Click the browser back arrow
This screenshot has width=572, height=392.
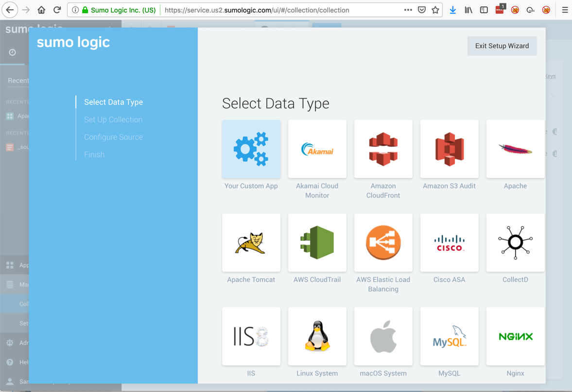point(10,10)
